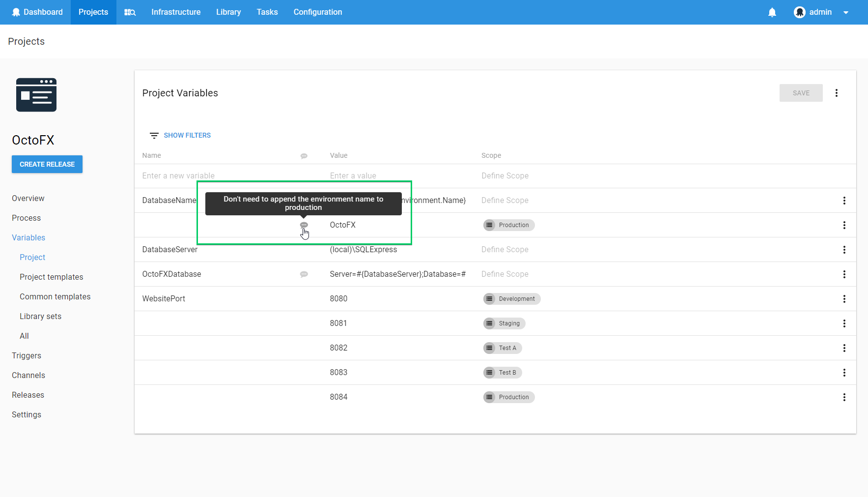The image size is (868, 497).
Task: Open the Triggers section in the sidebar
Action: (x=27, y=355)
